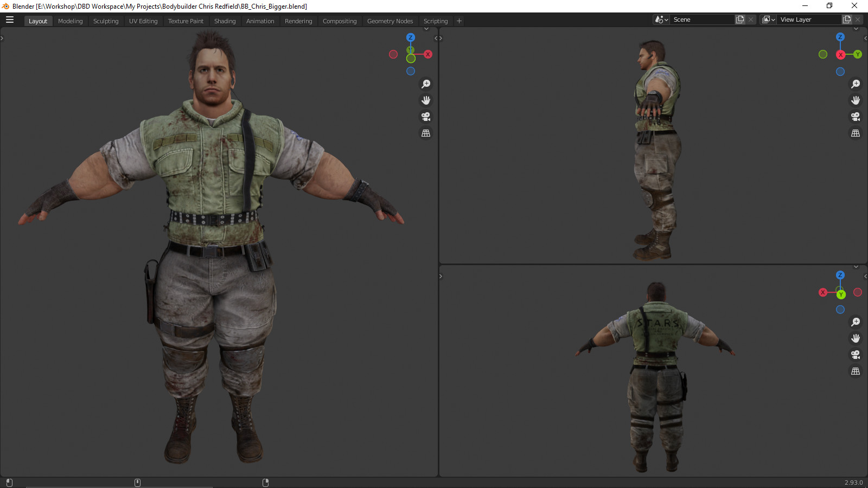Click the red X axis in front-view gizmo
Image resolution: width=868 pixels, height=488 pixels.
[x=428, y=54]
